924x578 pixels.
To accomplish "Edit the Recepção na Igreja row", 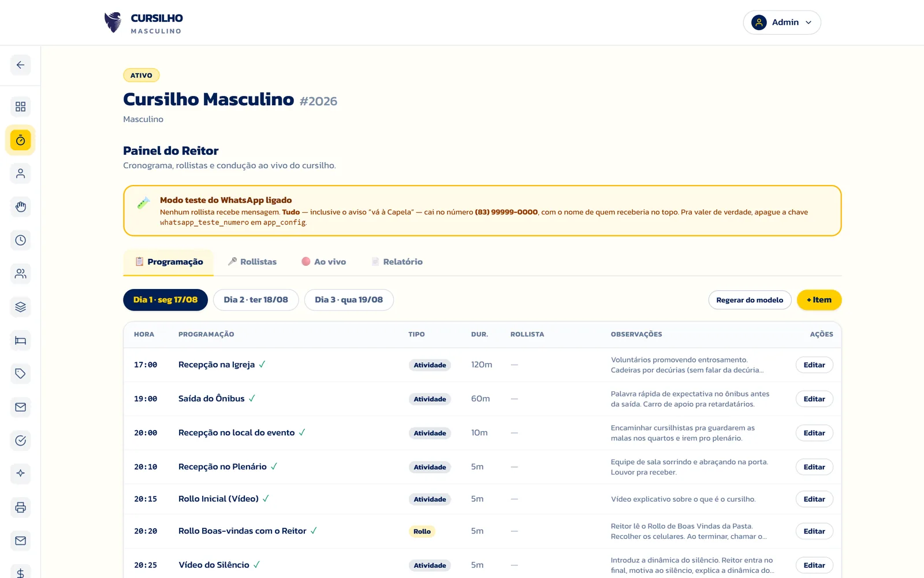I will pos(814,365).
